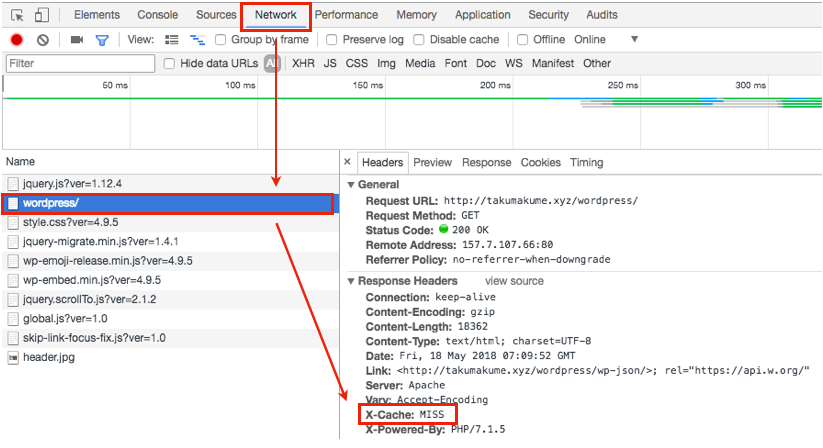Click the view source link
This screenshot has height=448, width=823.
click(514, 282)
